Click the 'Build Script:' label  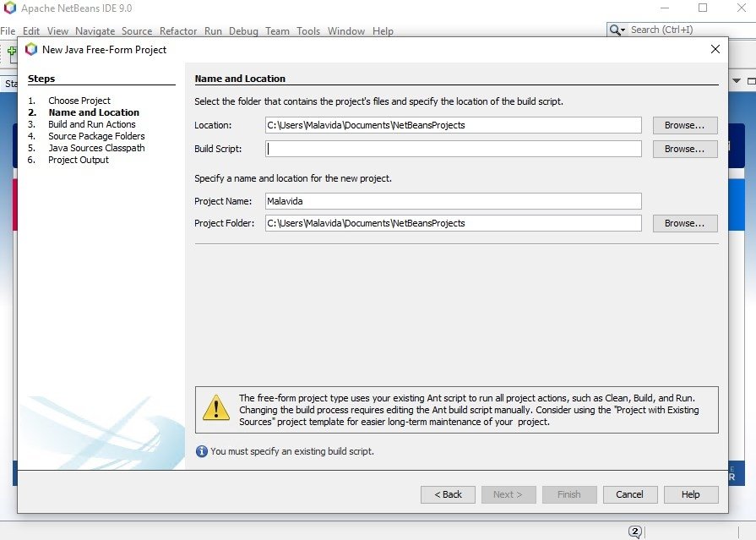(218, 149)
